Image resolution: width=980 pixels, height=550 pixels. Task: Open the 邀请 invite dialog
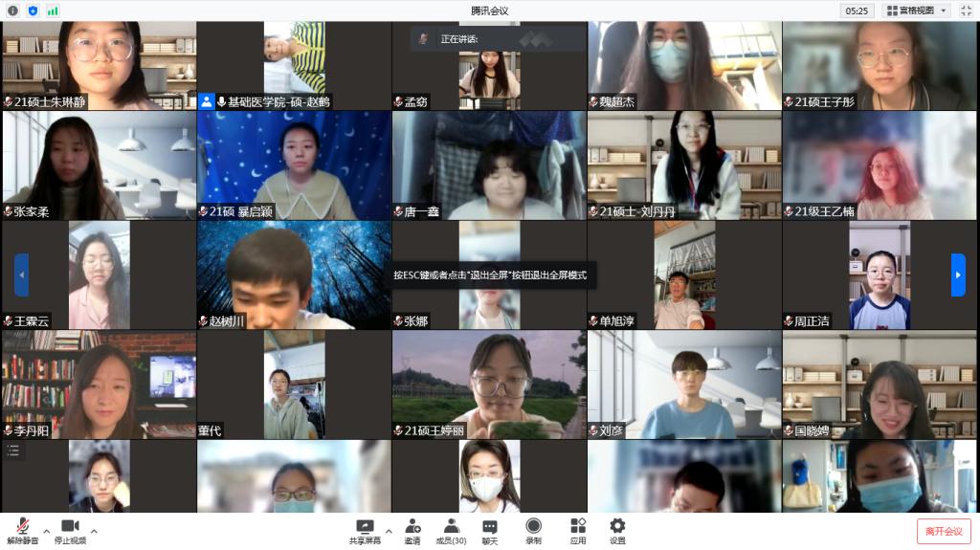click(412, 530)
